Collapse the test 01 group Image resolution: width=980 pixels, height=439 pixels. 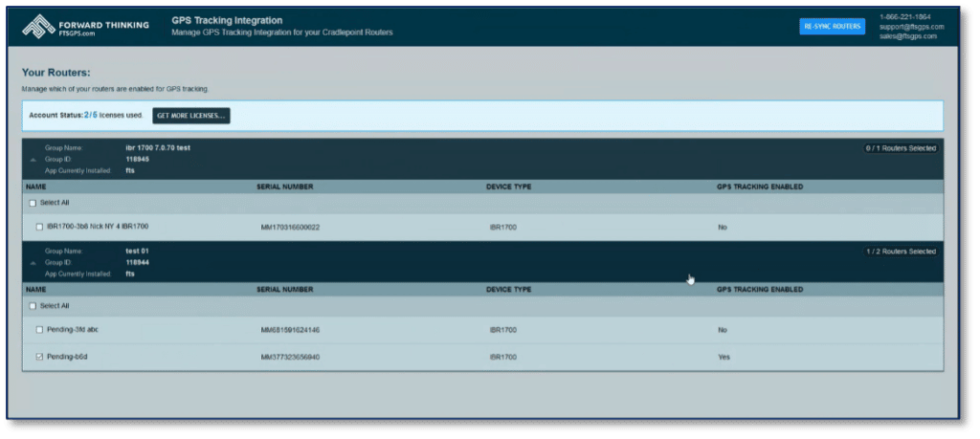(x=33, y=262)
